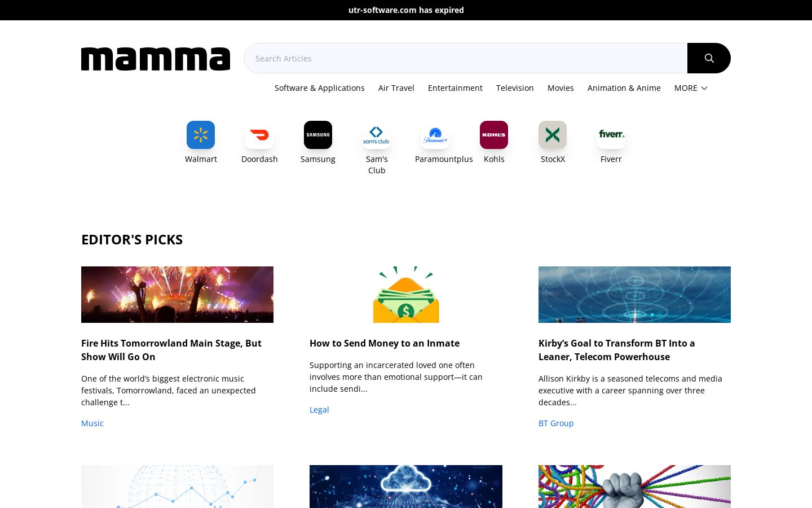Click the 'Supporting an incarcerated loved one' excerpt
The height and width of the screenshot is (508, 812).
click(396, 377)
